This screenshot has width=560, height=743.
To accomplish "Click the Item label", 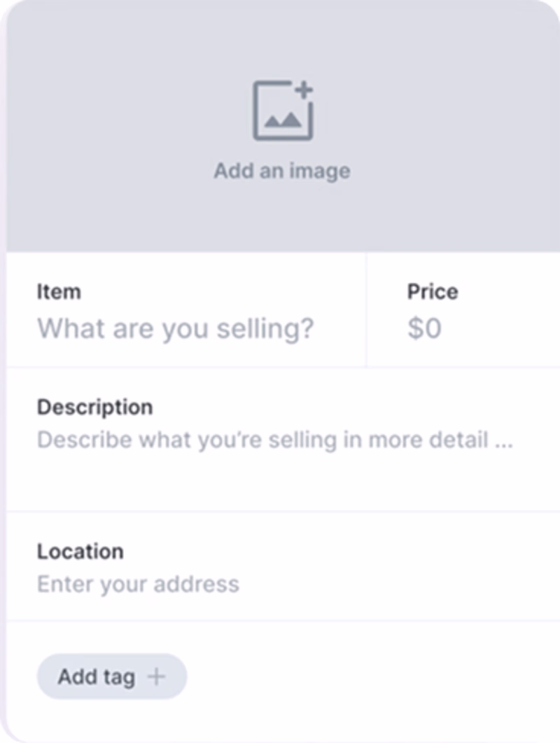I will [x=59, y=291].
